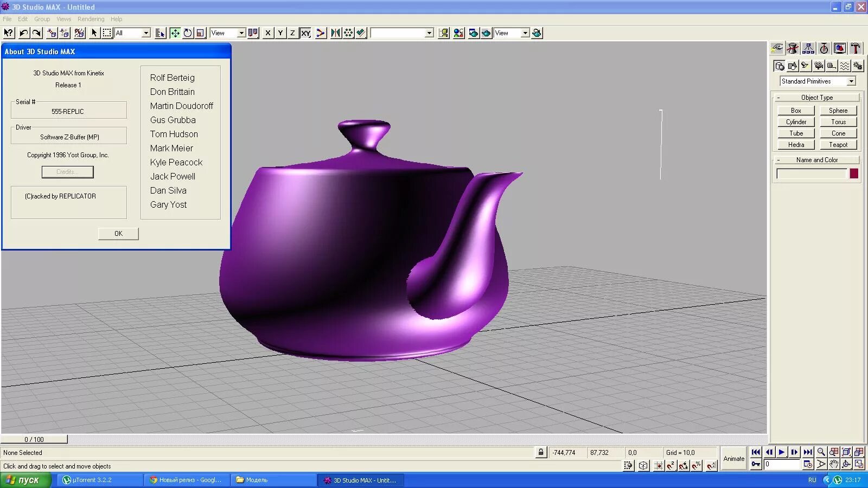Open the Group menu
This screenshot has height=488, width=868.
(x=42, y=19)
